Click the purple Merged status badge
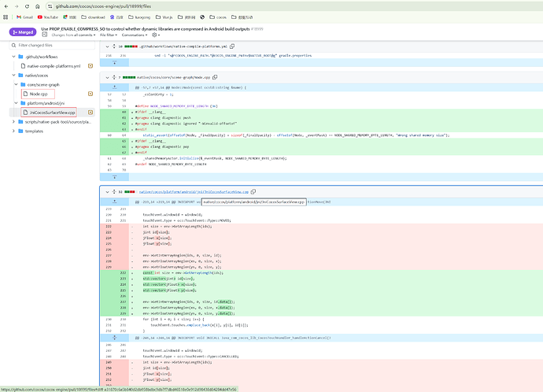Screen dimensions: 543x392 (23, 32)
